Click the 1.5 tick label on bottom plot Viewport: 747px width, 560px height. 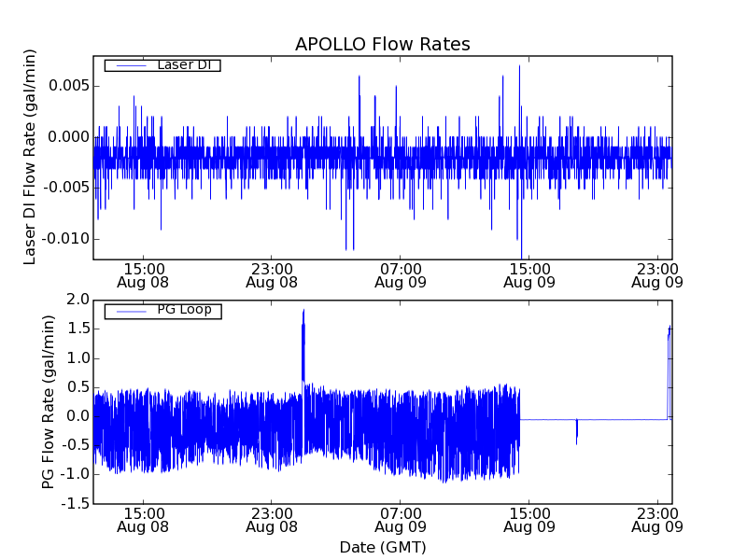[78, 329]
